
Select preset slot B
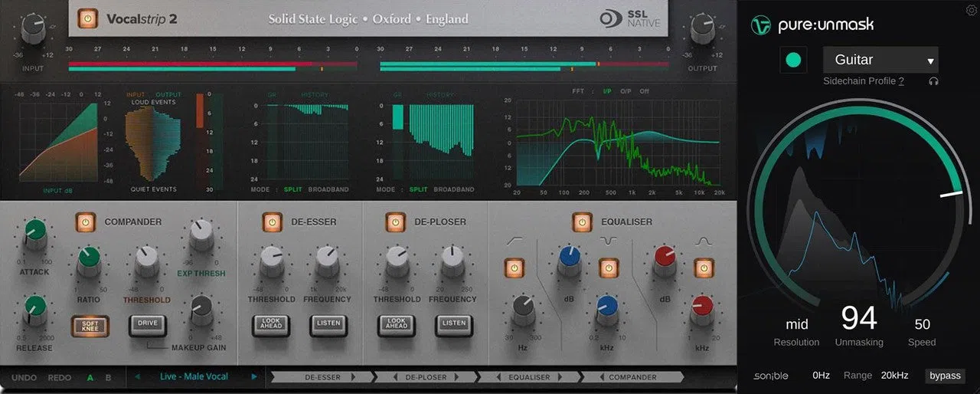[108, 377]
